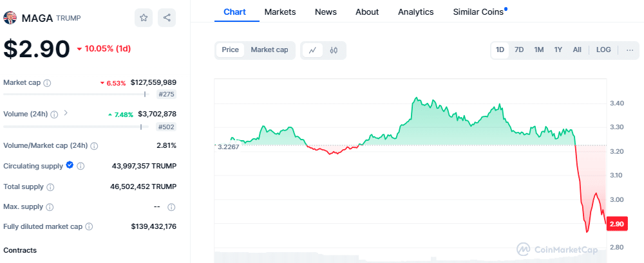This screenshot has width=644, height=263.
Task: Click the 7.48% volume change
Action: pyautogui.click(x=121, y=114)
